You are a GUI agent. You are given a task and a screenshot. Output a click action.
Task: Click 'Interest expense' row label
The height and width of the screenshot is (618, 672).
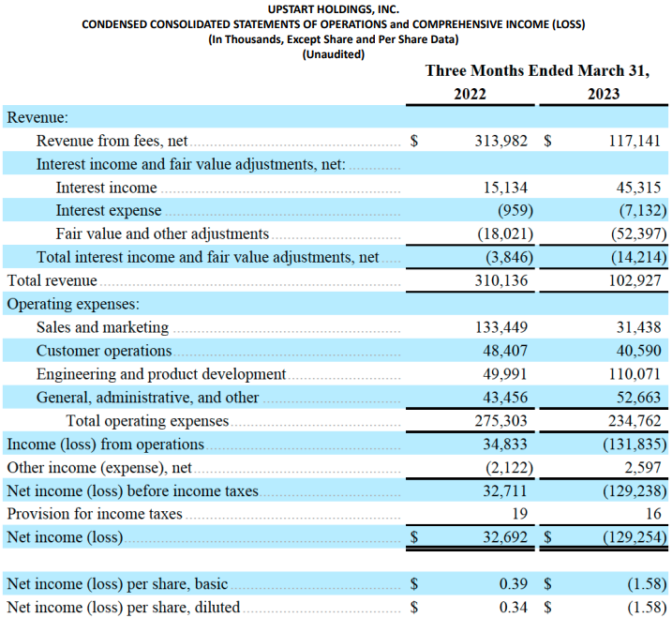109,211
